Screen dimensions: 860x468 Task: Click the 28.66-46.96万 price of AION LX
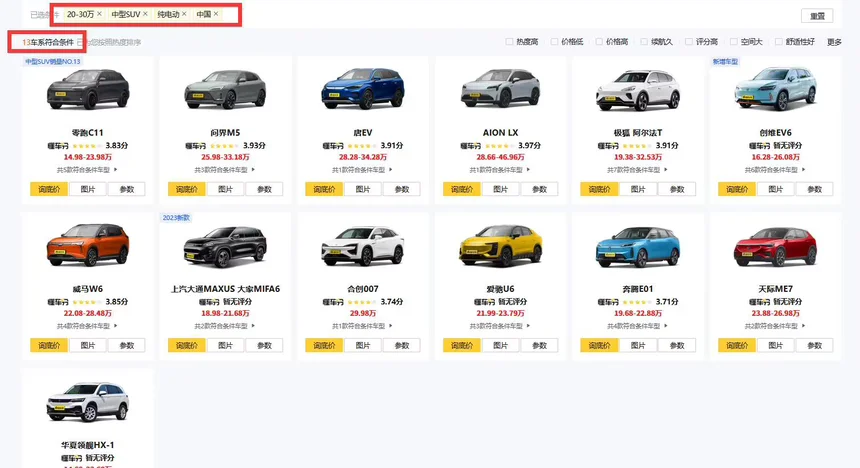[500, 157]
